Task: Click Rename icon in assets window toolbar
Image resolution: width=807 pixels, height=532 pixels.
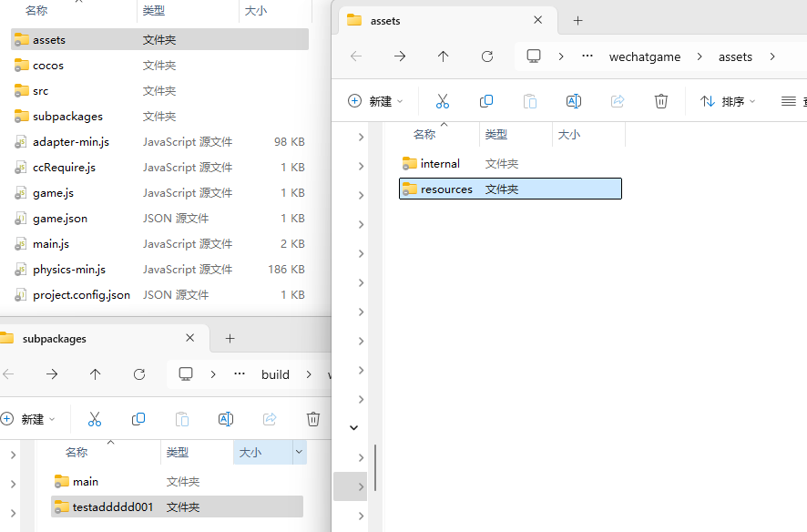Action: 573,101
